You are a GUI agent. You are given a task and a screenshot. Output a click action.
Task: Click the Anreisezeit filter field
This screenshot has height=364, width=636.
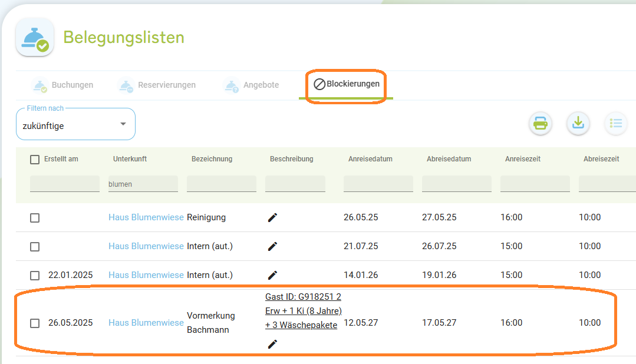(x=535, y=184)
